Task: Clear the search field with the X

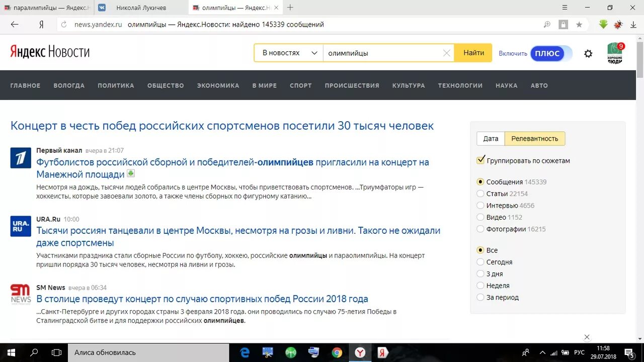Action: (446, 53)
